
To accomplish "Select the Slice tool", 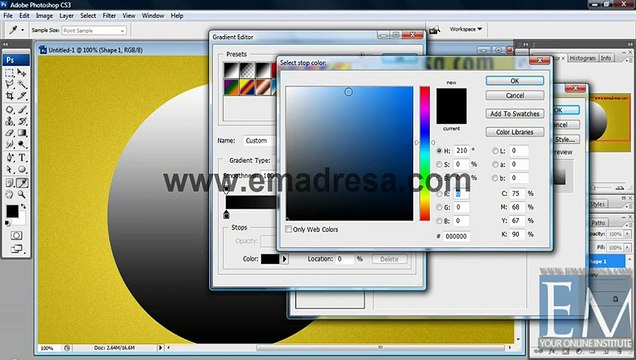I will [22, 96].
